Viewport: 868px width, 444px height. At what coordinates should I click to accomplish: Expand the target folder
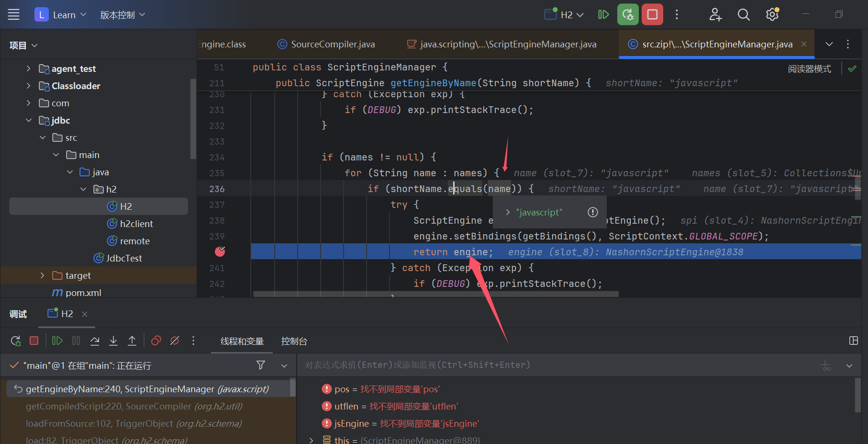[x=42, y=275]
